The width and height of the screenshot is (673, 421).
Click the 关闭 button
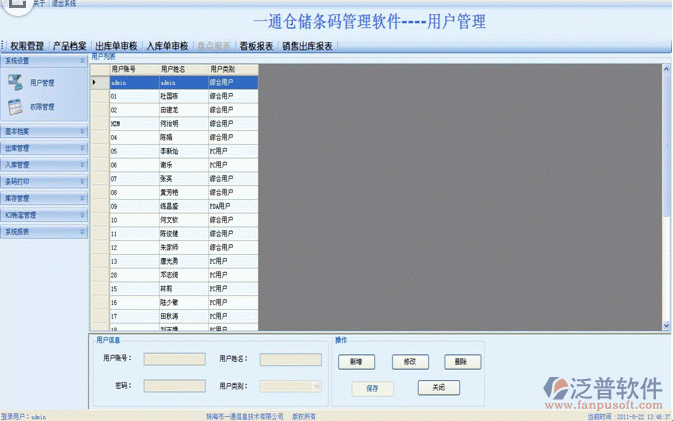(438, 387)
